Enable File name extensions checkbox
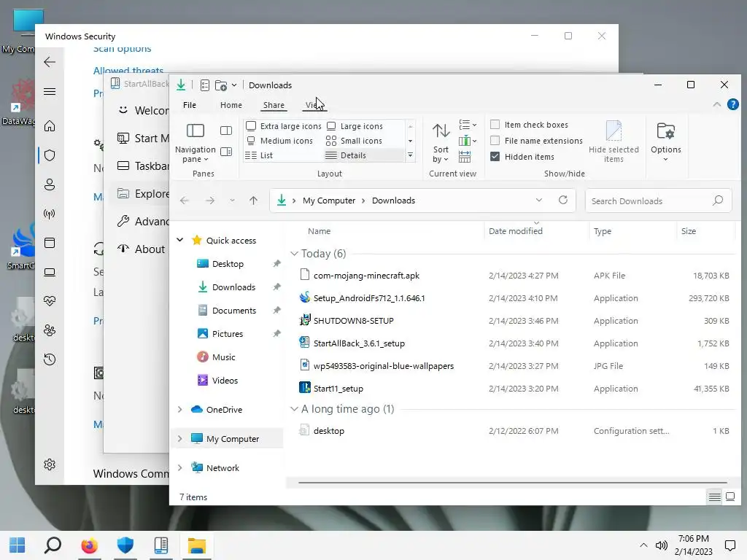Screen dimensions: 747x560 tap(495, 141)
